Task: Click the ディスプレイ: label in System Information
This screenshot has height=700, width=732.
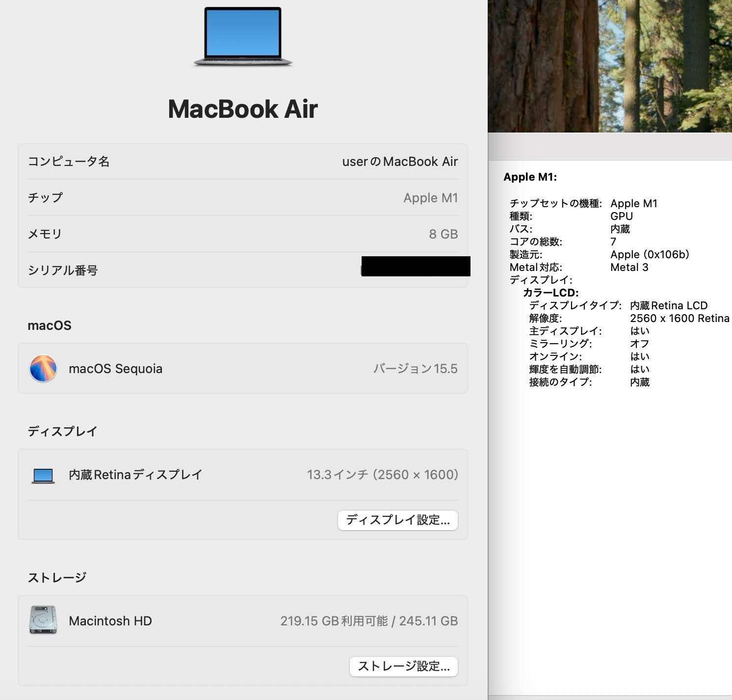Action: [541, 280]
